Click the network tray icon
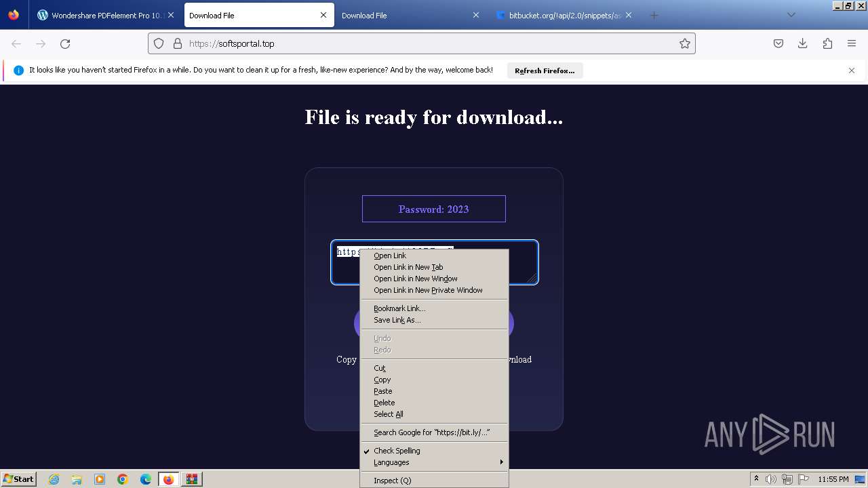The image size is (868, 488). coord(787,479)
